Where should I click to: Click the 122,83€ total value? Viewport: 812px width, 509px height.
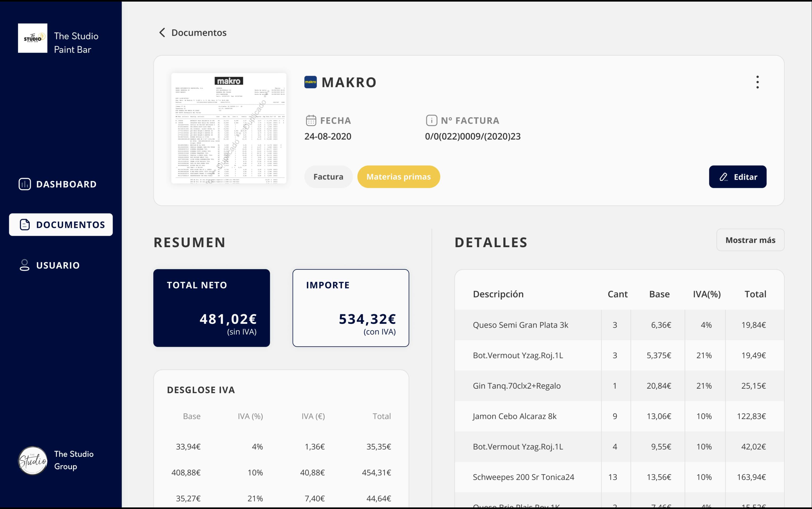pos(751,416)
